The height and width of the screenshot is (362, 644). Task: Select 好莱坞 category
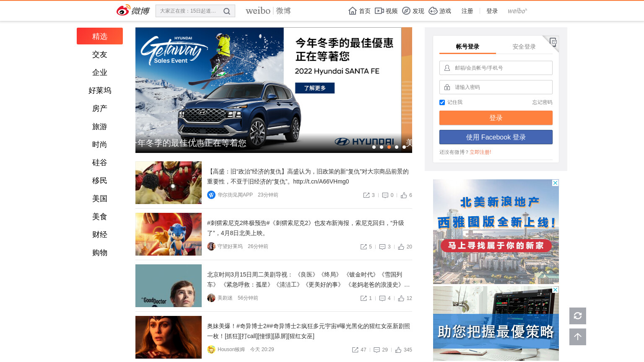coord(100,90)
